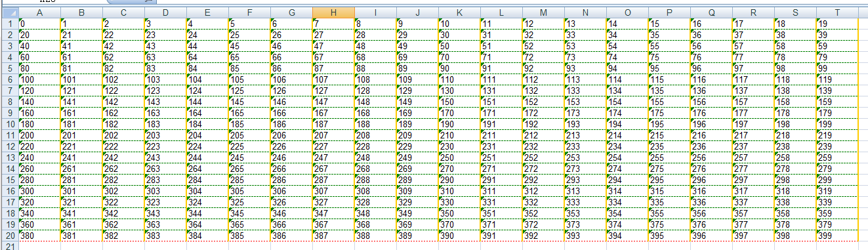Select the cell with value 278
868x250 pixels.
click(x=795, y=169)
